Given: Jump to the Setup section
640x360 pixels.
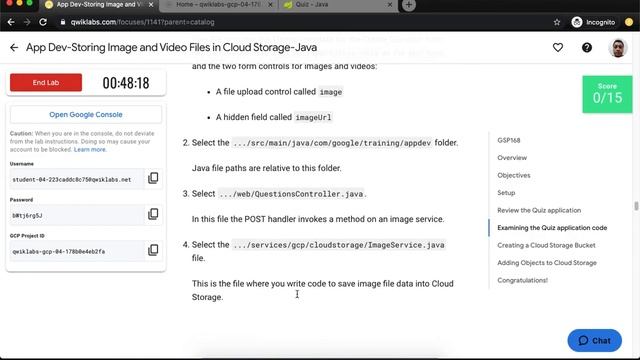Looking at the screenshot, I should coord(506,193).
